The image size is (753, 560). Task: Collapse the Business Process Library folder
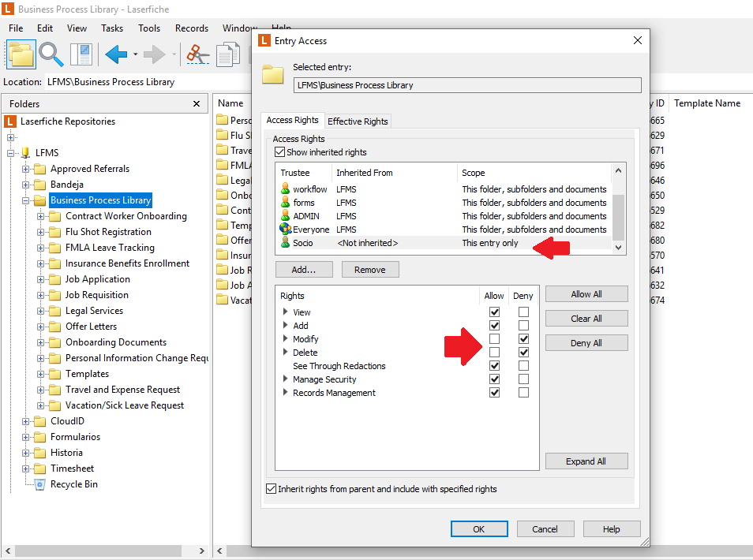point(25,200)
